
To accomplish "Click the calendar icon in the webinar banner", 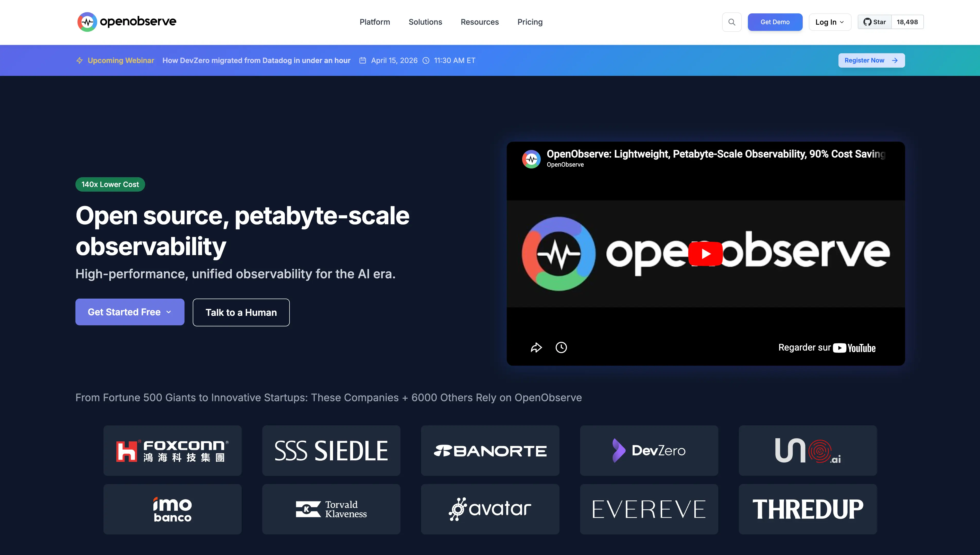I will tap(363, 60).
